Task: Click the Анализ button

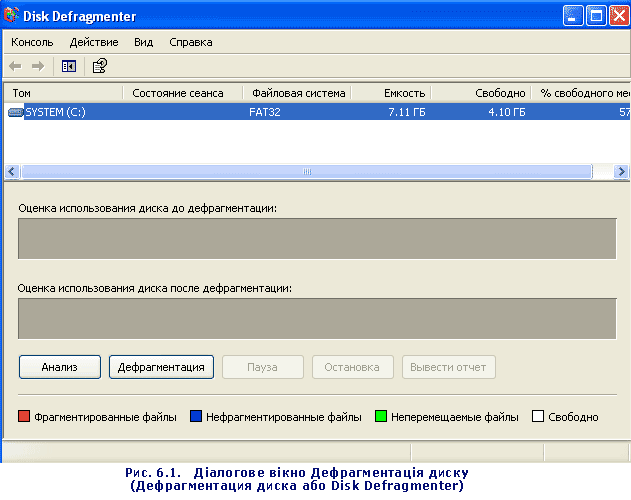Action: [60, 367]
